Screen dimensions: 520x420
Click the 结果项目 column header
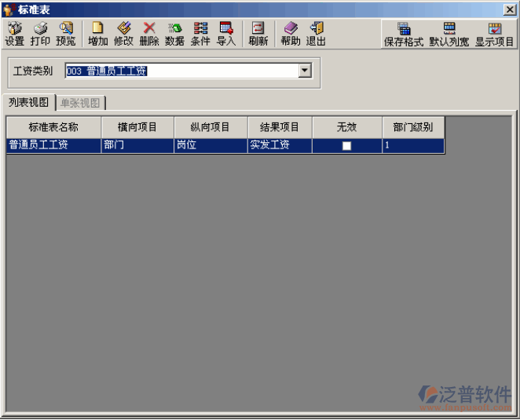pos(280,127)
